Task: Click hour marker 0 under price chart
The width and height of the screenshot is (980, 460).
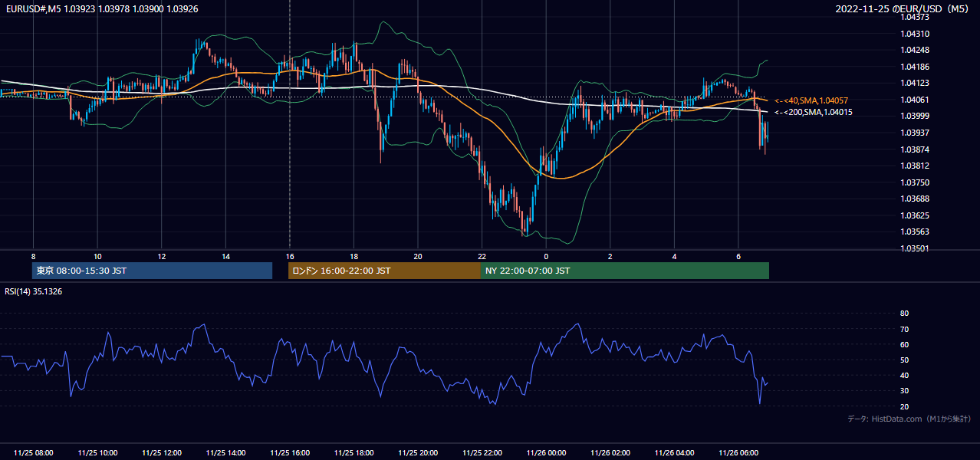Action: 546,256
